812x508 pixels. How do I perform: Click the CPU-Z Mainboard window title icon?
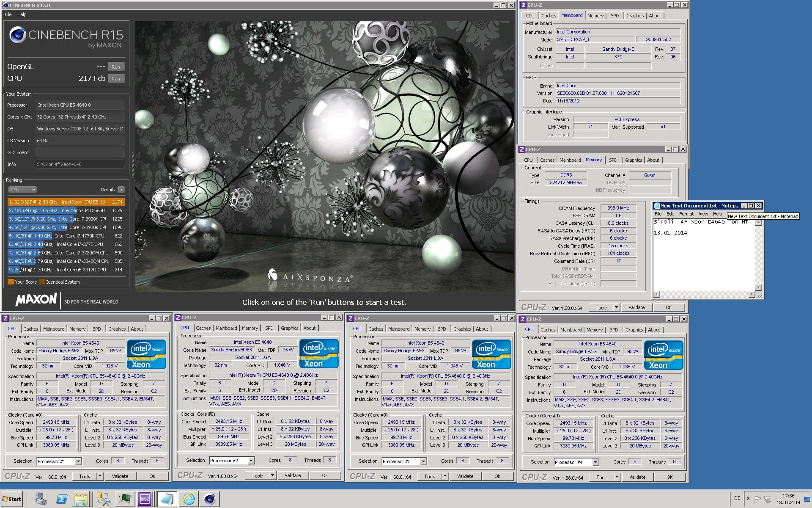(x=523, y=5)
